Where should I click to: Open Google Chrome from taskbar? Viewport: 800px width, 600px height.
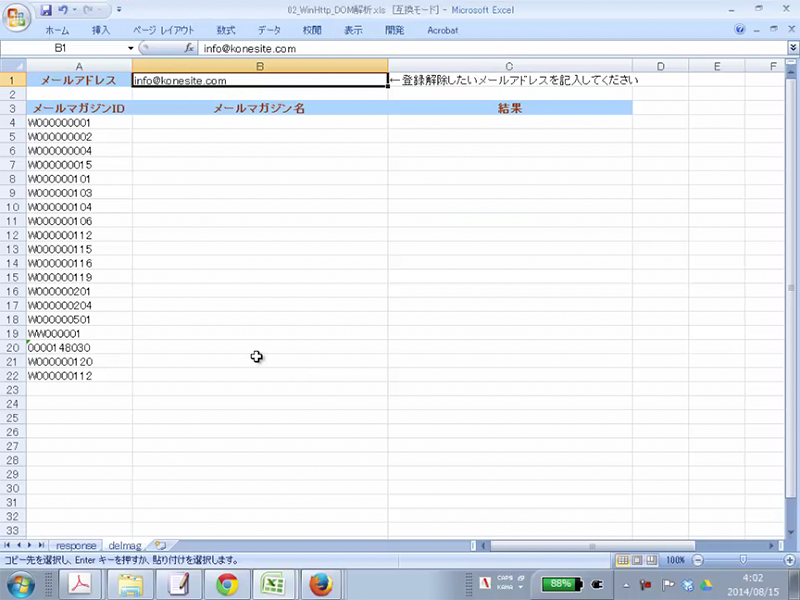pyautogui.click(x=227, y=584)
